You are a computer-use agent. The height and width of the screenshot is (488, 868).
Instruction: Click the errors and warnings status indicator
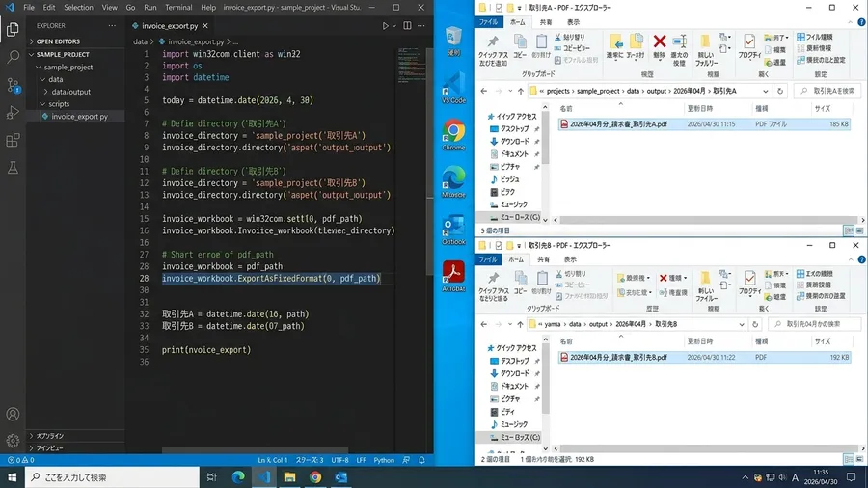pos(21,460)
